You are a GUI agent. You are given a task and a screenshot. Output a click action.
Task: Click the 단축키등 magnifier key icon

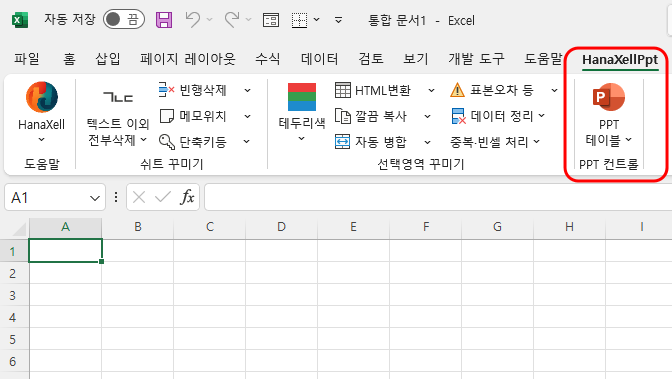(167, 141)
